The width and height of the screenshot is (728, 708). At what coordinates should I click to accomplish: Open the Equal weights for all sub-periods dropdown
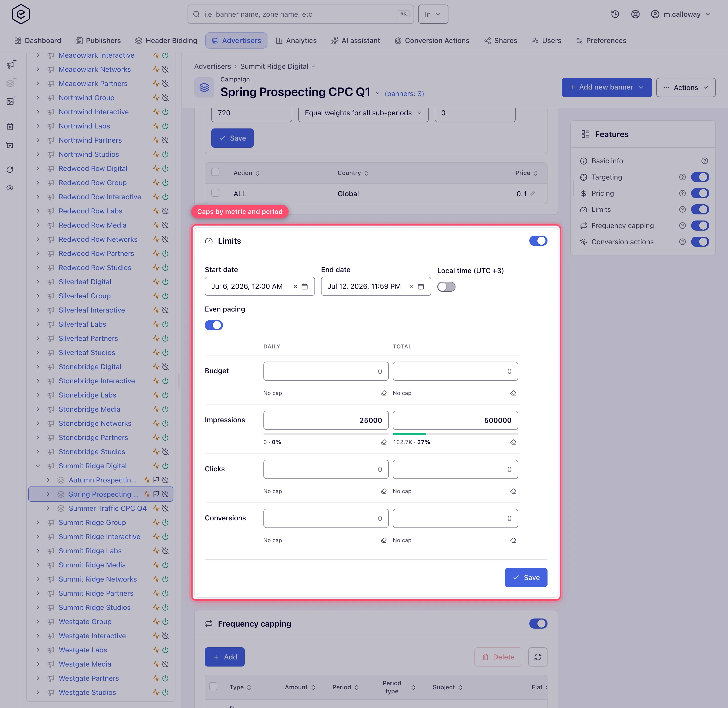(363, 113)
